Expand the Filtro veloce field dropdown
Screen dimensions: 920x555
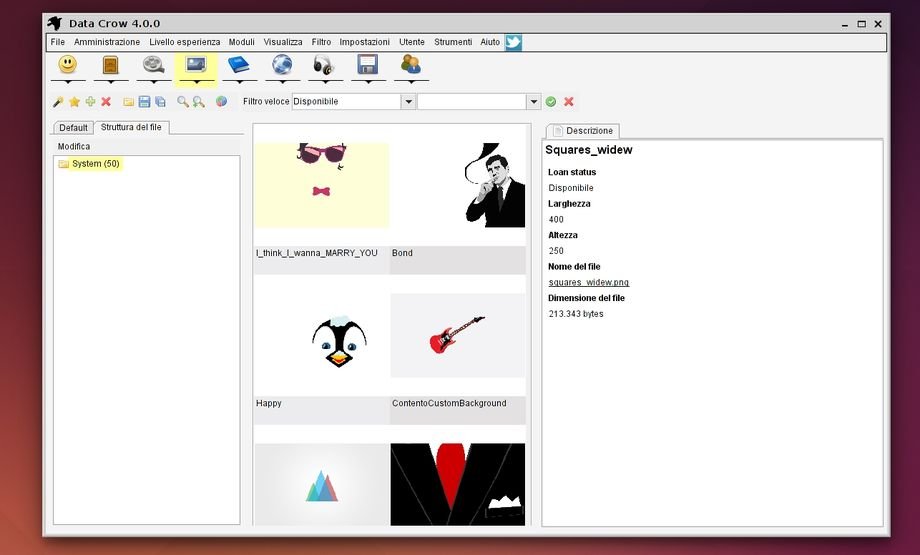(407, 102)
